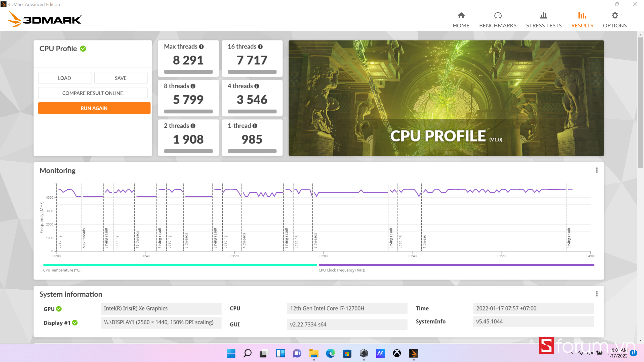Click the 5 799 score for 8 threads
The height and width of the screenshot is (362, 644).
(188, 100)
